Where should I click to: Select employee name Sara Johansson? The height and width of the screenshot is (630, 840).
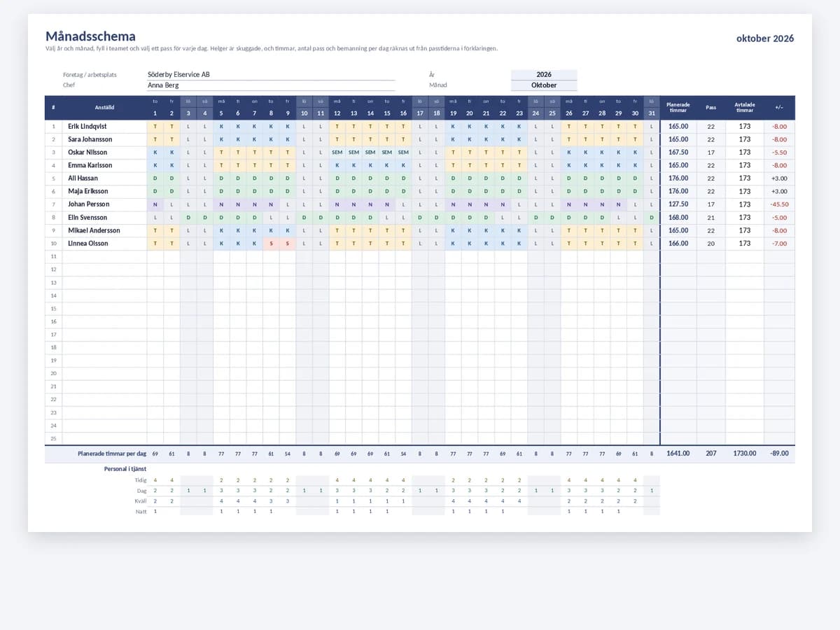pyautogui.click(x=90, y=139)
